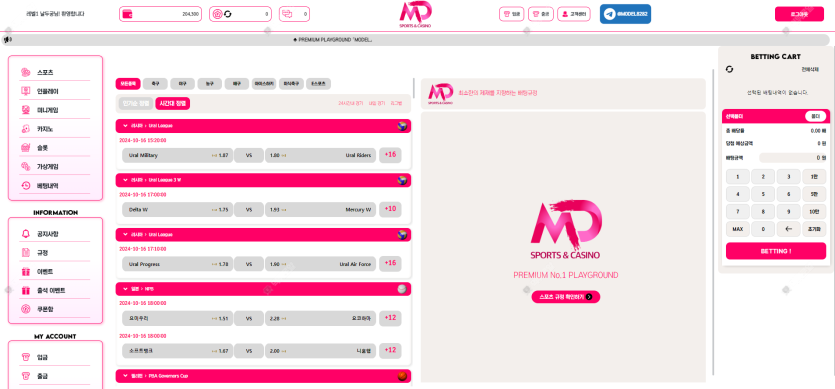Click the BETTING ! button

776,251
